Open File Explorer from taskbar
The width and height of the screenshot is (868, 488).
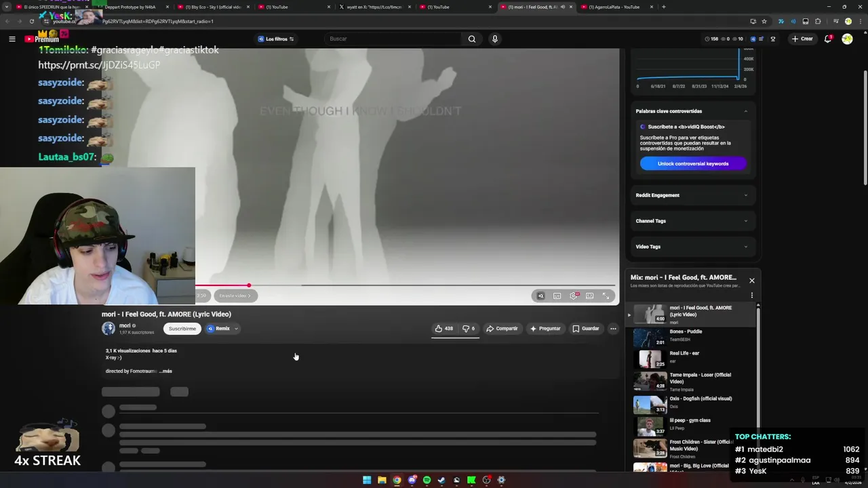[382, 480]
